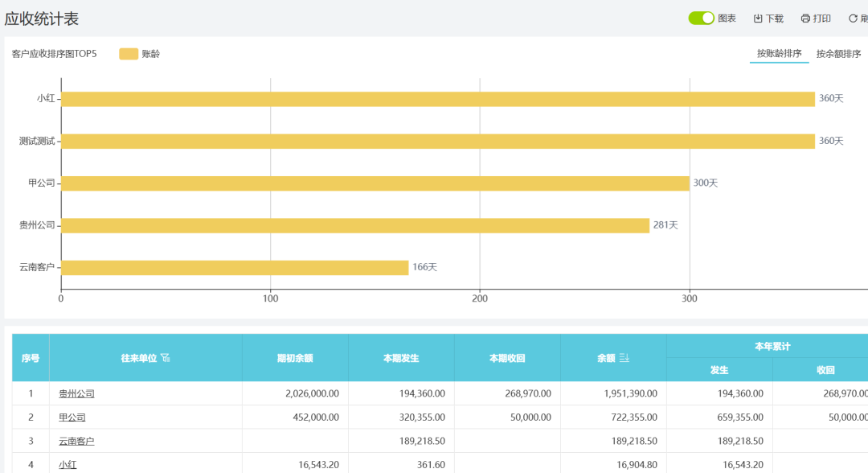Click the refresh icon in the top right

coord(853,19)
